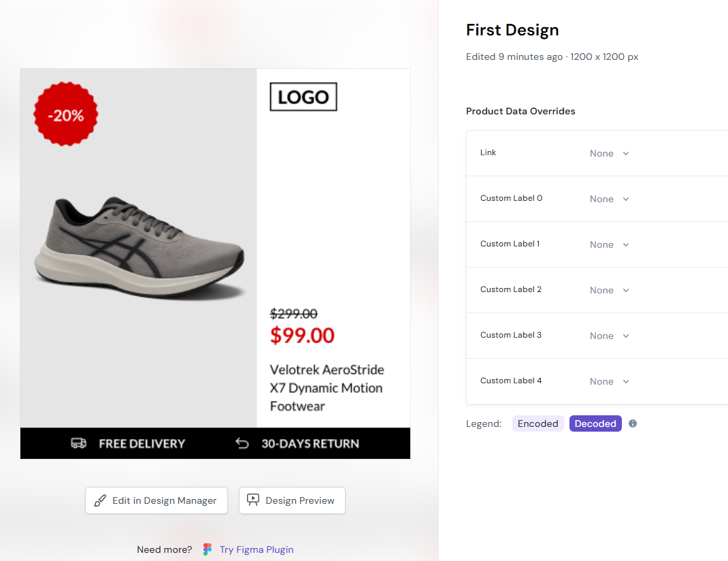Open the Custom Label 4 dropdown
The image size is (728, 561).
[x=609, y=381]
